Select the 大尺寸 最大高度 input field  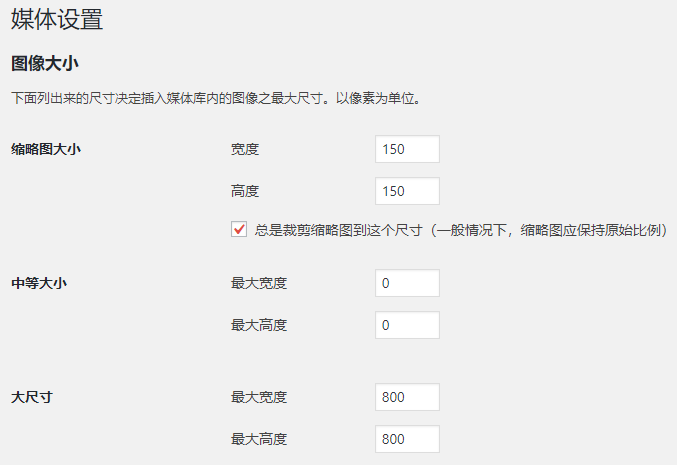point(407,438)
